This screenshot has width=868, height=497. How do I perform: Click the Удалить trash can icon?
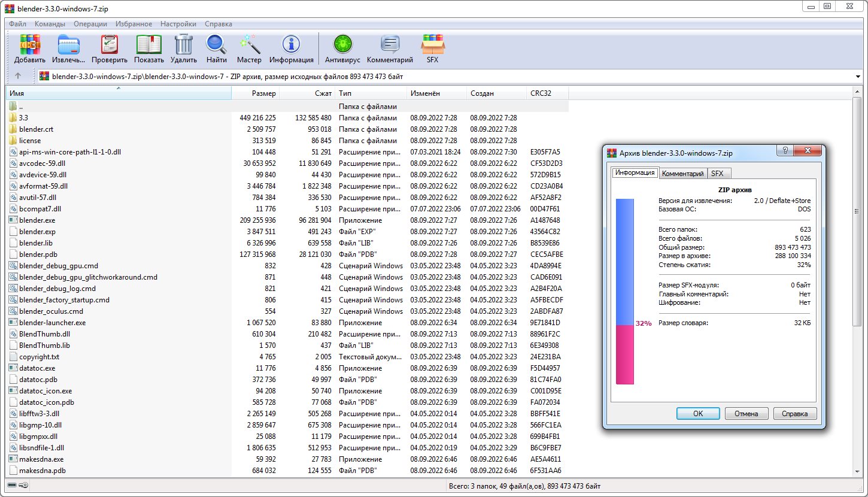184,45
